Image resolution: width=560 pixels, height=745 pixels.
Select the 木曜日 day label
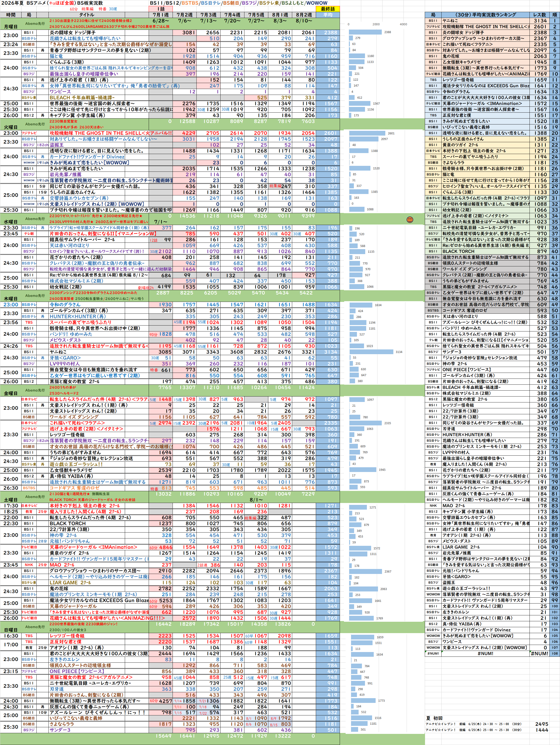[x=11, y=299]
